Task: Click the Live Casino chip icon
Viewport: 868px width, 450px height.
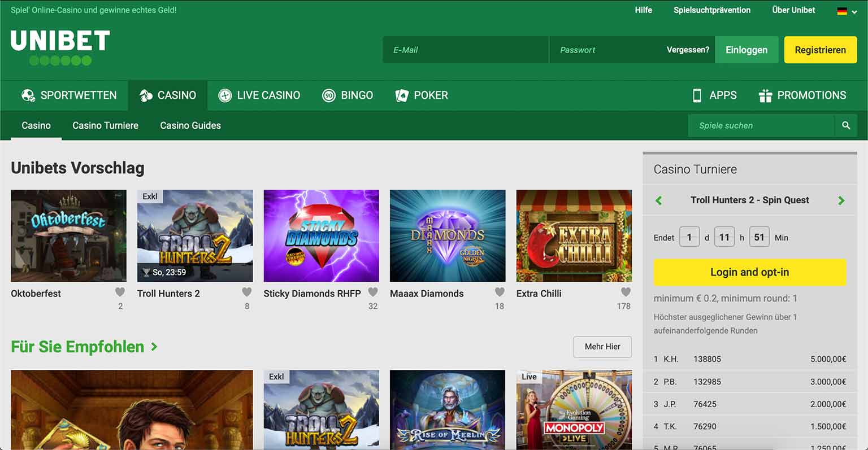Action: (x=225, y=95)
